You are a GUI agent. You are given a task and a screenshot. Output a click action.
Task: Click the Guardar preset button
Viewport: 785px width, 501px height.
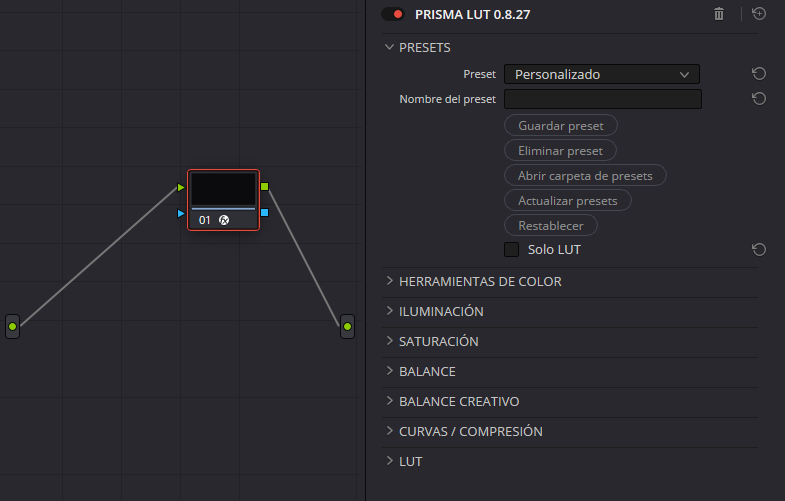click(x=561, y=126)
